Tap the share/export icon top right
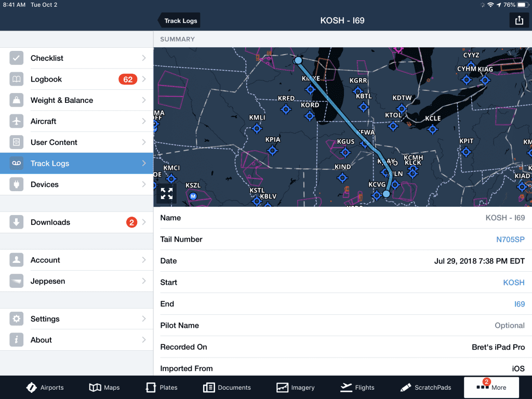532x399 pixels. [519, 20]
